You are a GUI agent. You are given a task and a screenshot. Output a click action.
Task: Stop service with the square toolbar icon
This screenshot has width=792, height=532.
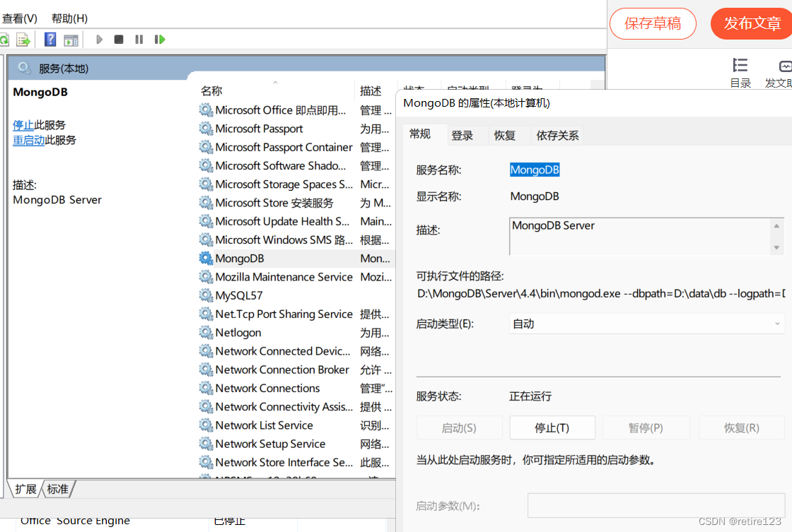click(x=119, y=40)
